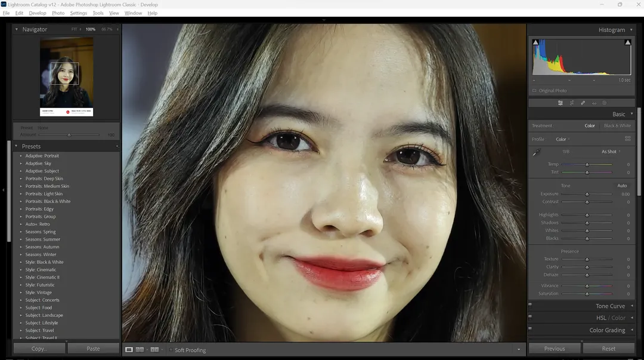Open the Develop menu
Screen dimensions: 644x360
point(37,13)
